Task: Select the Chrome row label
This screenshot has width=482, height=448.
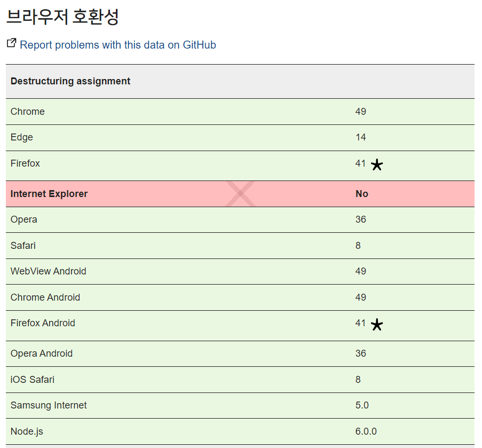Action: tap(28, 111)
